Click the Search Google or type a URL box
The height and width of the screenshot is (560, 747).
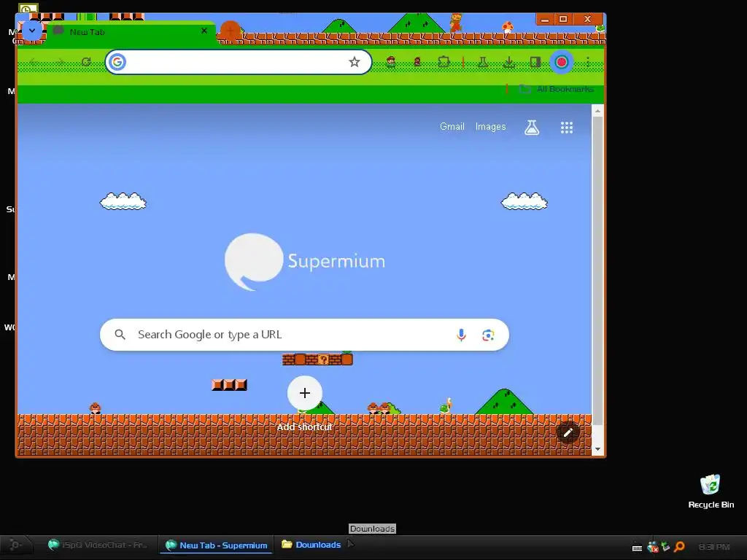[x=304, y=335]
